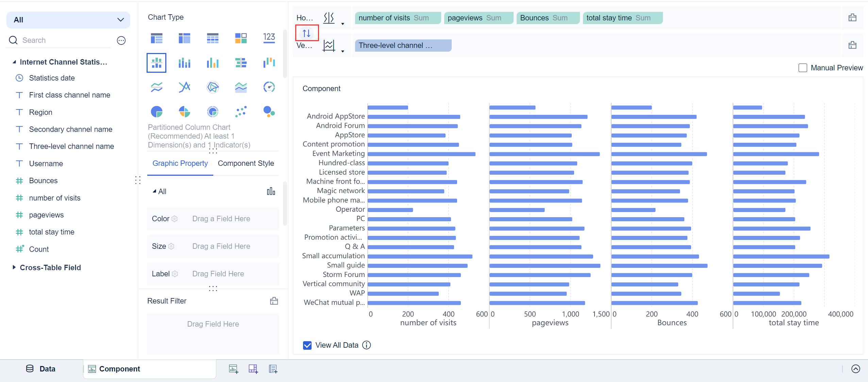This screenshot has width=868, height=382.
Task: Select the pie chart type icon
Action: 156,111
